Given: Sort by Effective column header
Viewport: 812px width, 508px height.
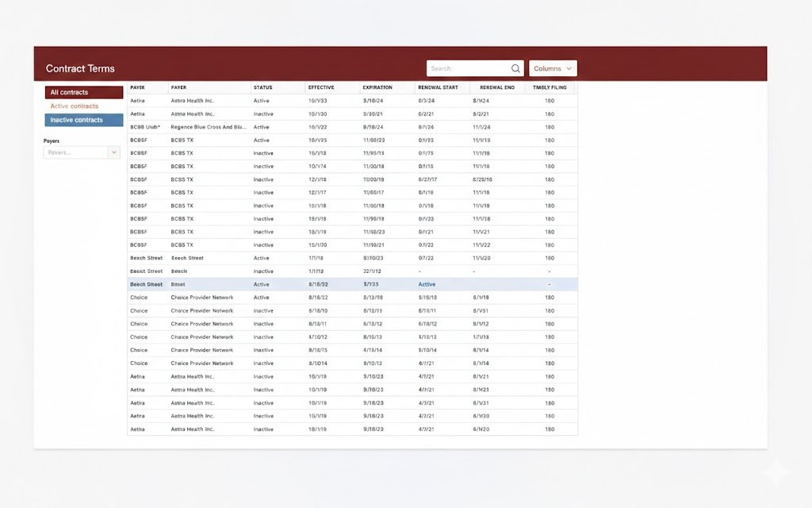Looking at the screenshot, I should (321, 87).
